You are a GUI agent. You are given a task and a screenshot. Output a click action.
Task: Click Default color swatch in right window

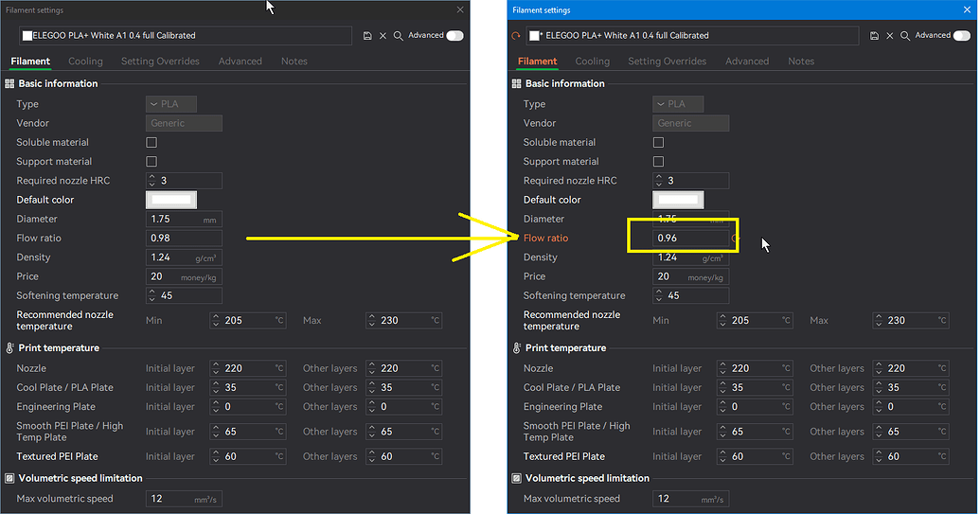678,200
